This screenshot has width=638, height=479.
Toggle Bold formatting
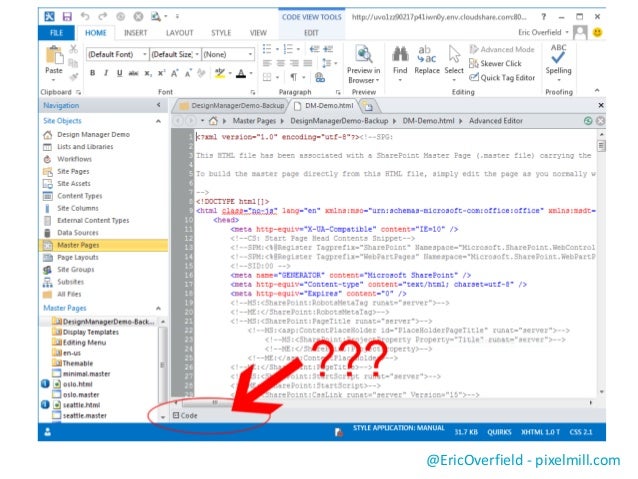click(x=93, y=73)
